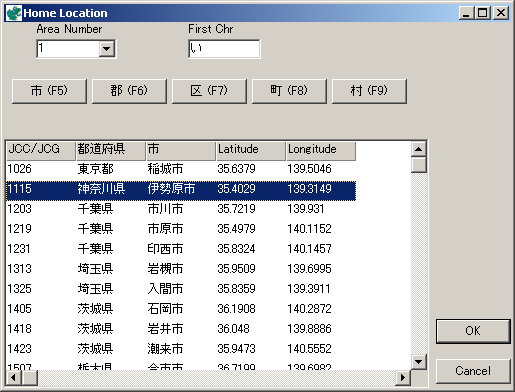Viewport: 515px width, 392px height.
Task: Click the 市 (F5) button
Action: pos(49,91)
